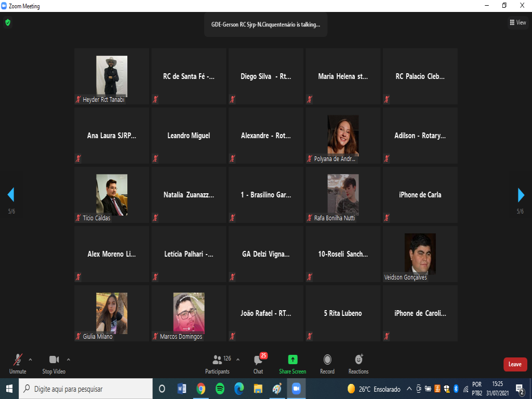The height and width of the screenshot is (399, 532).
Task: Open Spotify from the taskbar
Action: coord(220,389)
